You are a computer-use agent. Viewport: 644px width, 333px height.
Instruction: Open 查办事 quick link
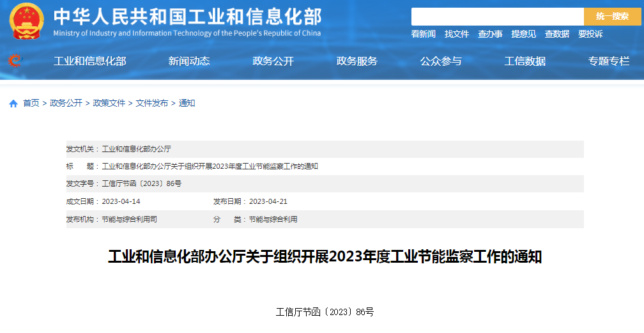coord(490,34)
